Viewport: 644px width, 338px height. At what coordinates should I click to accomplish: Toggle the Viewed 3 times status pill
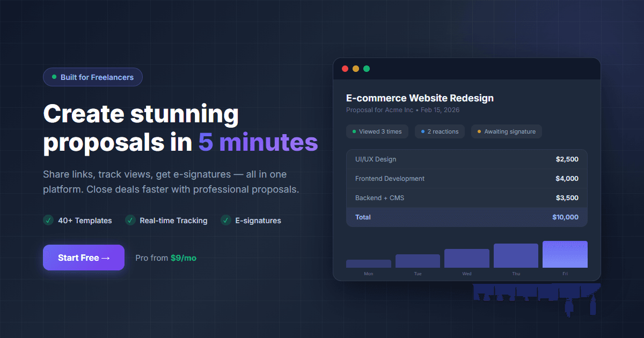[377, 131]
